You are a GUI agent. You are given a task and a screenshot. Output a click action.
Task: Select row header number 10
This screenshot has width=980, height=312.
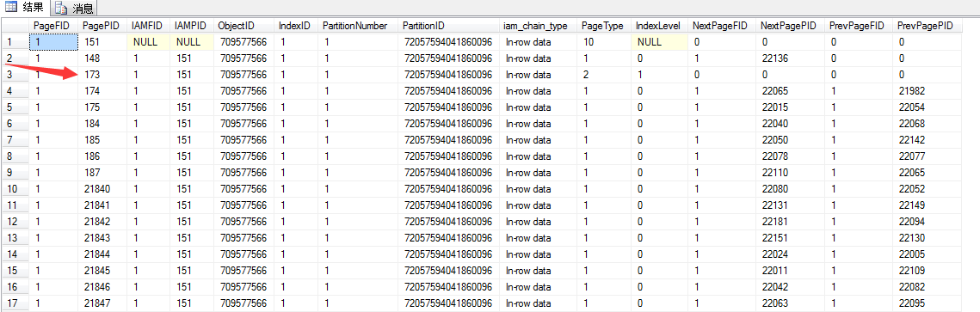pyautogui.click(x=15, y=188)
